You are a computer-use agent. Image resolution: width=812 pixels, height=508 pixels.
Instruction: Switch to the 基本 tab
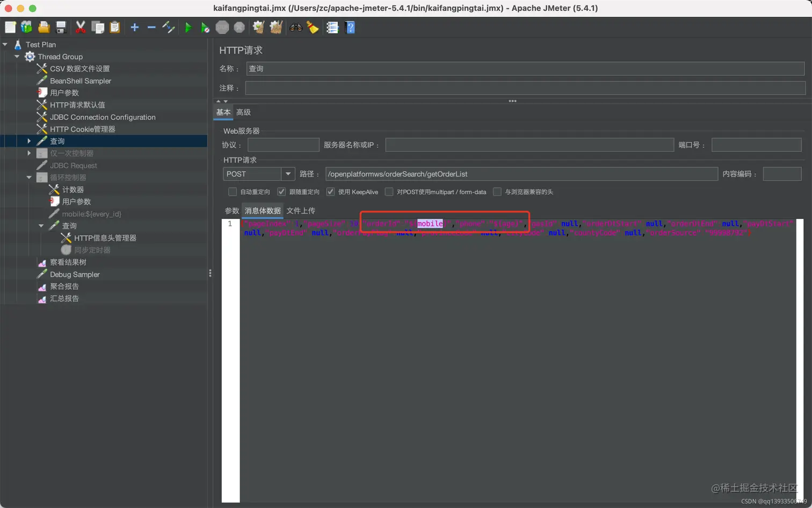[223, 112]
